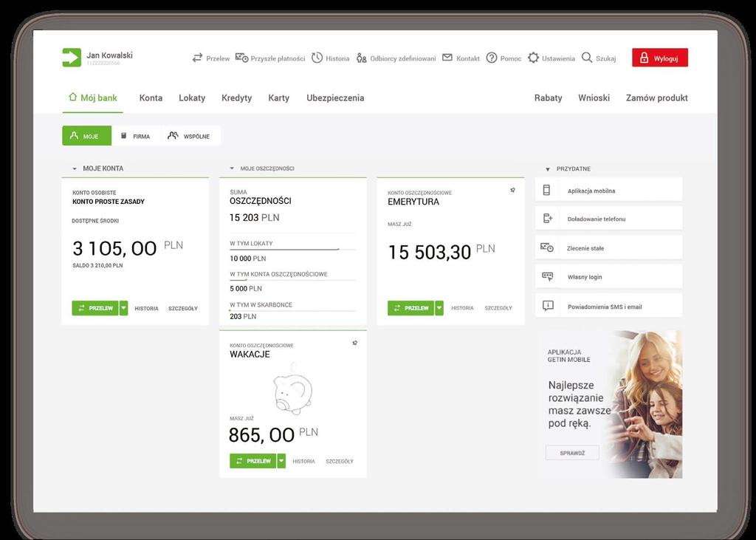Click PRZELEW button on WAKACJE card

click(252, 461)
